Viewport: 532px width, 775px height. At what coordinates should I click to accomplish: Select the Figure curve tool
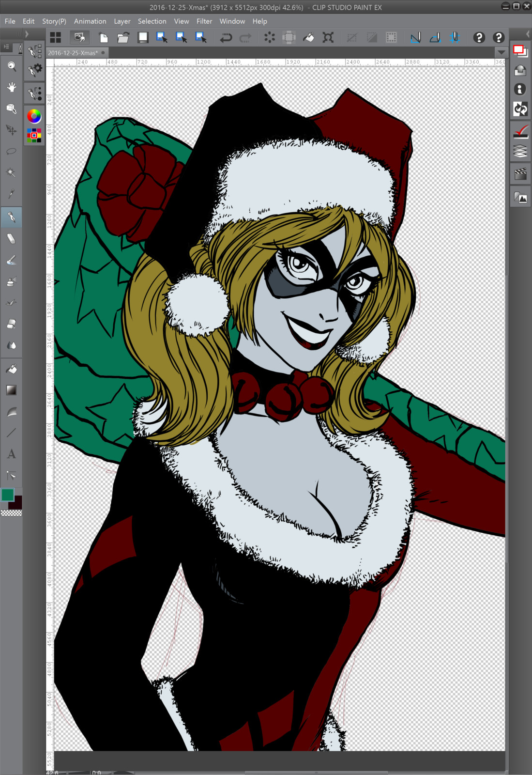[12, 412]
